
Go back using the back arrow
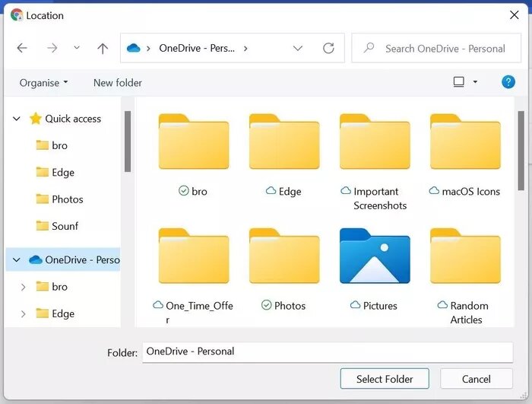coord(22,48)
